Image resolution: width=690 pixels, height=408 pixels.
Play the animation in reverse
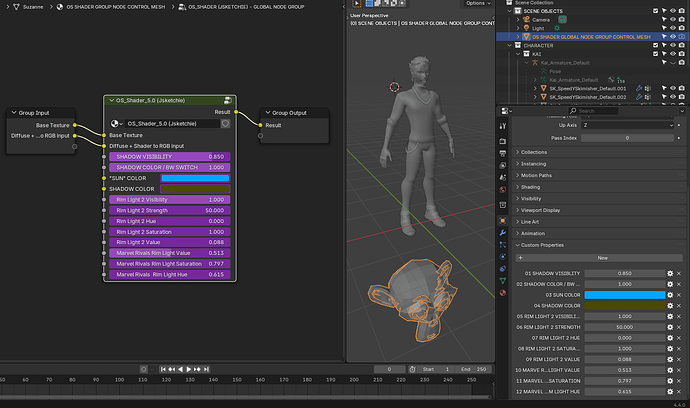tap(180, 369)
